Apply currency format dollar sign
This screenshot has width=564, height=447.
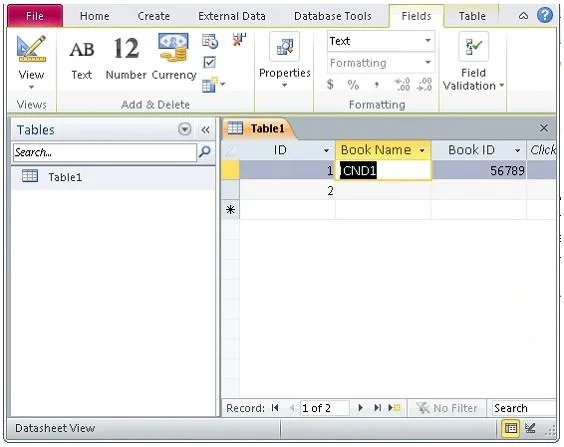pos(330,85)
